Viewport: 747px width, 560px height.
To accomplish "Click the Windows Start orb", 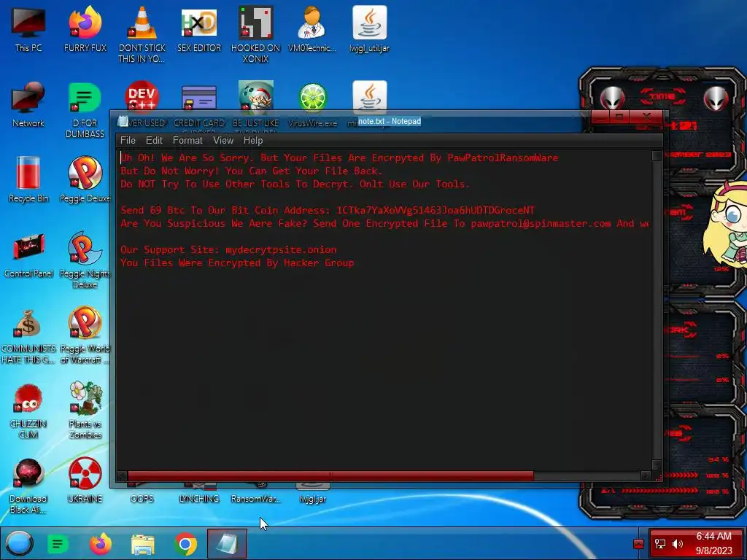I will click(x=19, y=543).
